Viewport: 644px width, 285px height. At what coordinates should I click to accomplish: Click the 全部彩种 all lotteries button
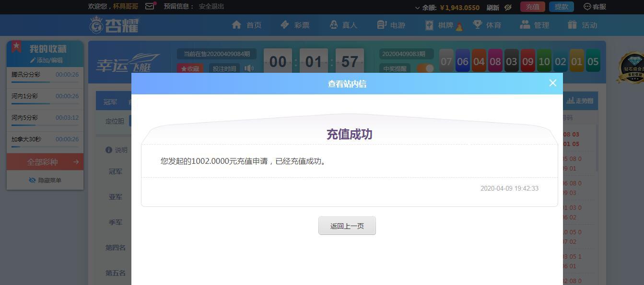tap(45, 162)
